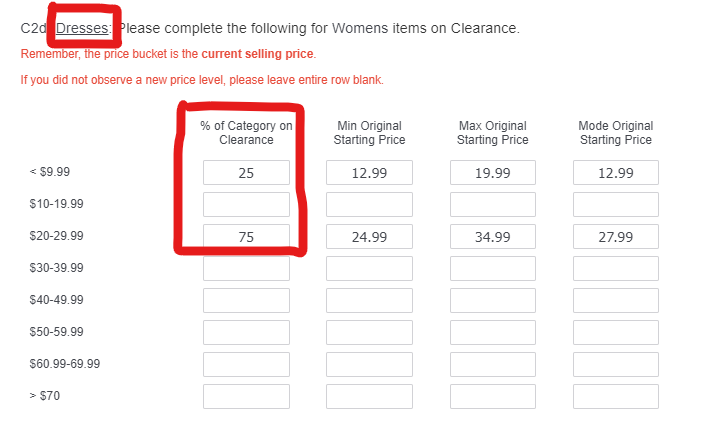
Task: Click Min Original Starting Price for $20-29.99
Action: point(369,237)
